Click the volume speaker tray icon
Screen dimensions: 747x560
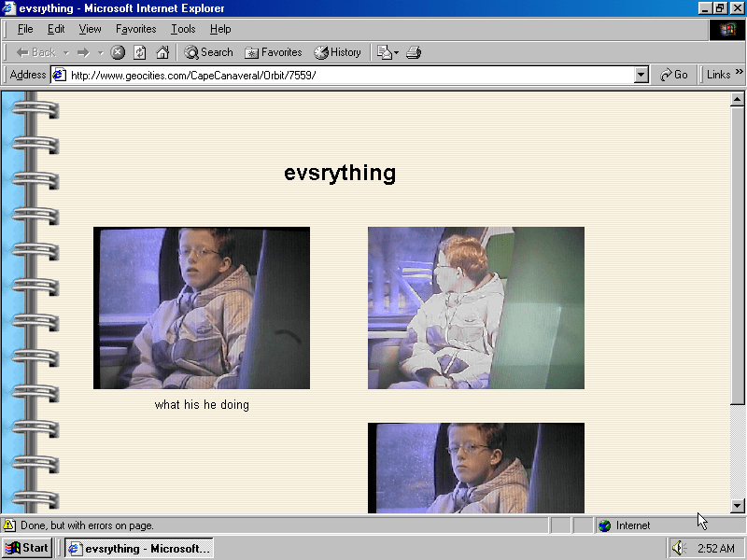point(679,548)
